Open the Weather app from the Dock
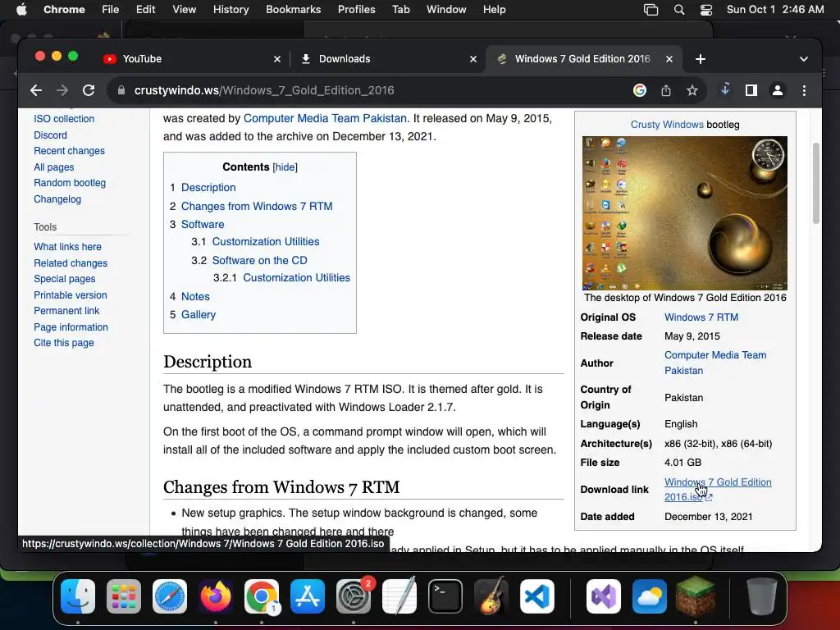840x630 pixels. pos(650,596)
